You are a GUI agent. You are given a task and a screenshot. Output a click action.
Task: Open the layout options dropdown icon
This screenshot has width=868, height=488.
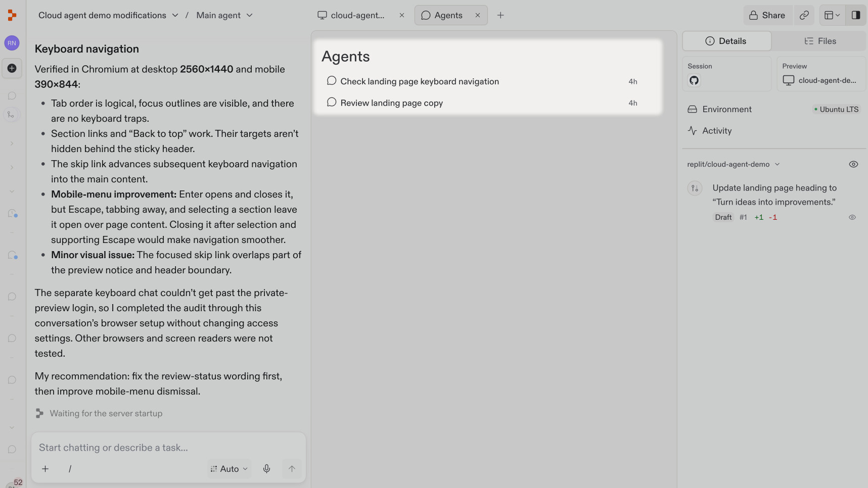click(x=832, y=15)
